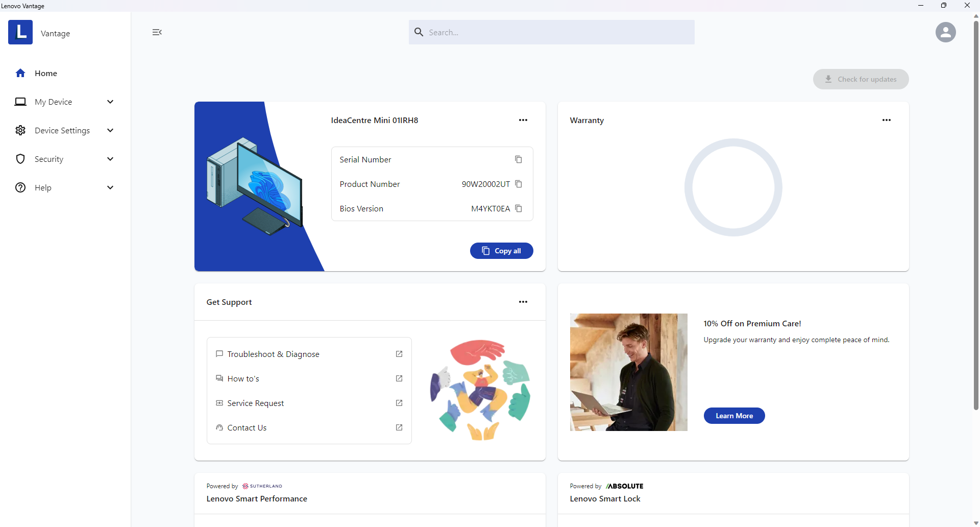Click the Home house icon
The image size is (980, 527).
[x=20, y=73]
